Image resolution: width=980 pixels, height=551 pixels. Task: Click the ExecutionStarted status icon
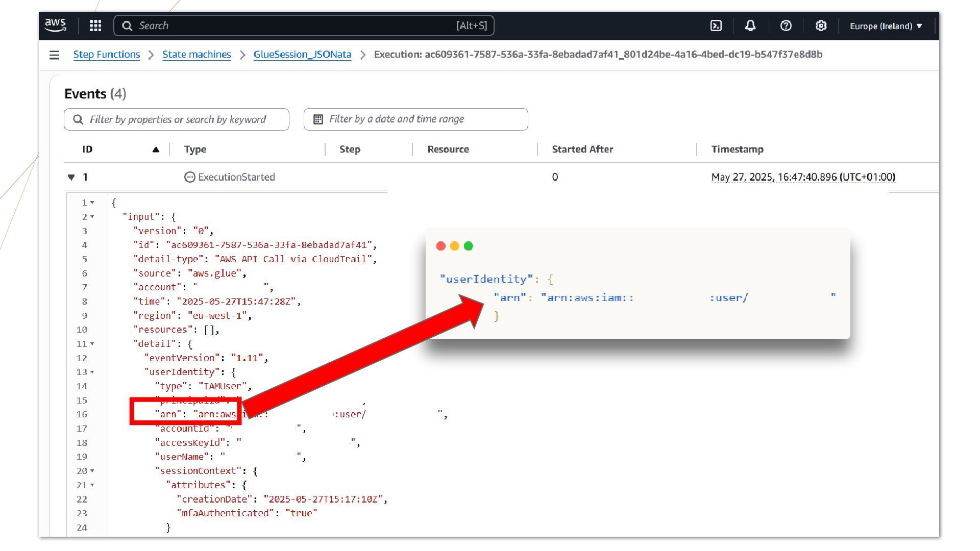point(189,177)
